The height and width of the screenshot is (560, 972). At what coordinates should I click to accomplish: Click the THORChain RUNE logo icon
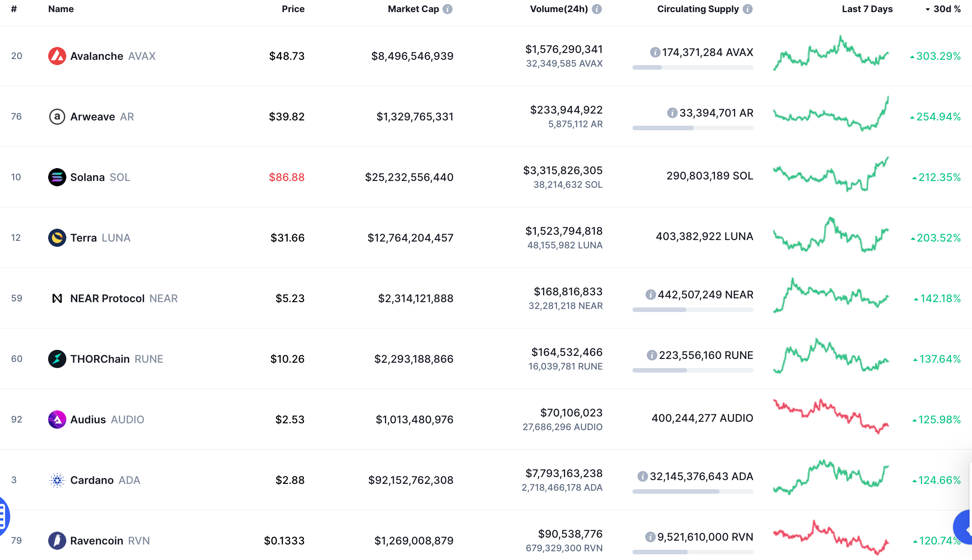57,359
